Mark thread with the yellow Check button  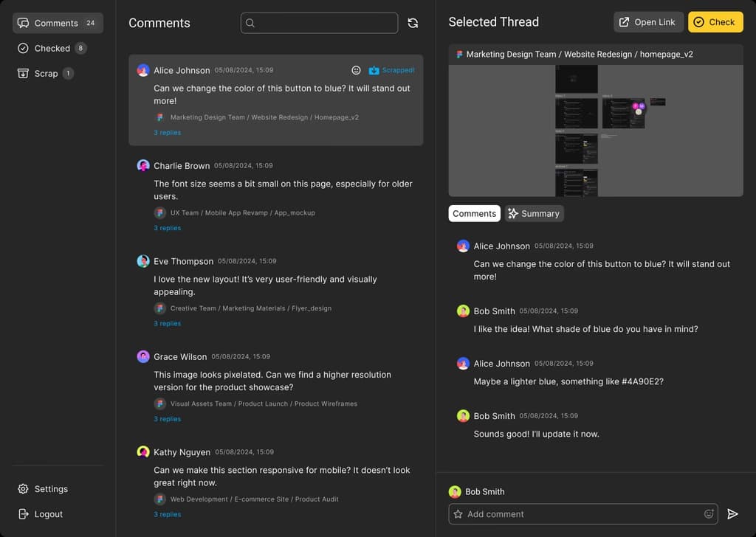(715, 22)
